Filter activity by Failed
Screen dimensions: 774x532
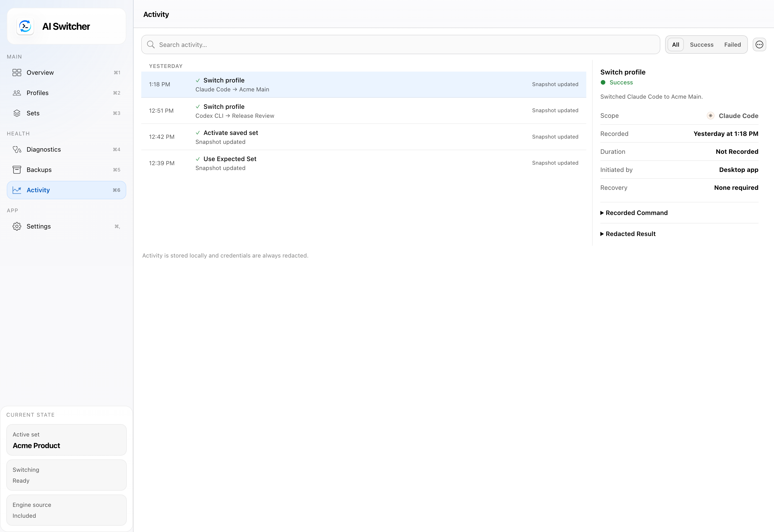(x=732, y=45)
